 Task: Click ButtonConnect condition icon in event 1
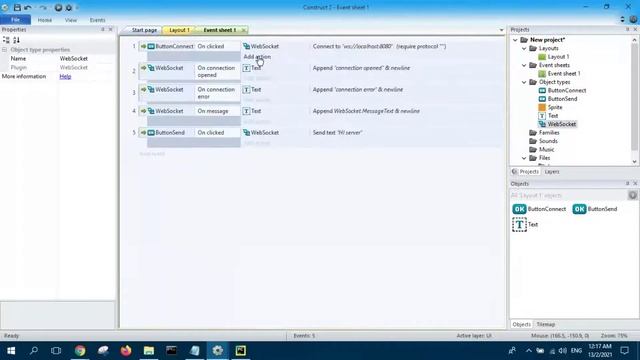(151, 47)
